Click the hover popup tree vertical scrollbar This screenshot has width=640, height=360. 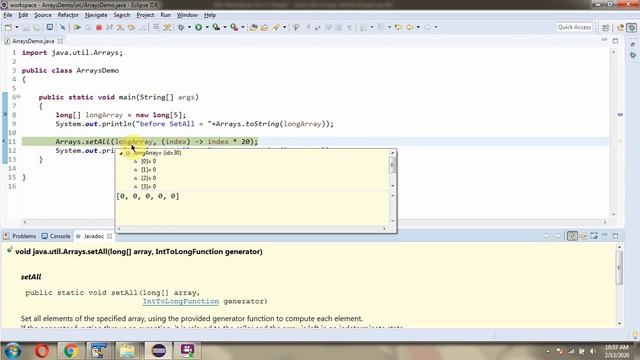(x=393, y=169)
